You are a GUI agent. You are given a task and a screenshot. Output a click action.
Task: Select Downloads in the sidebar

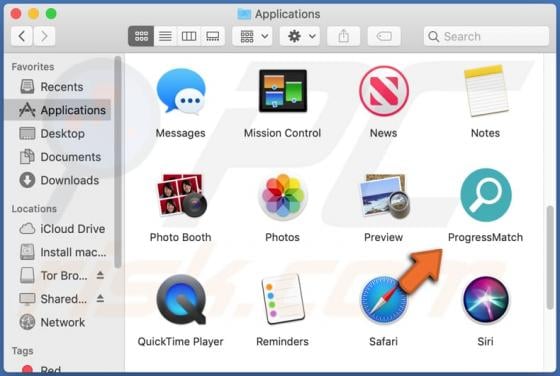[x=57, y=180]
